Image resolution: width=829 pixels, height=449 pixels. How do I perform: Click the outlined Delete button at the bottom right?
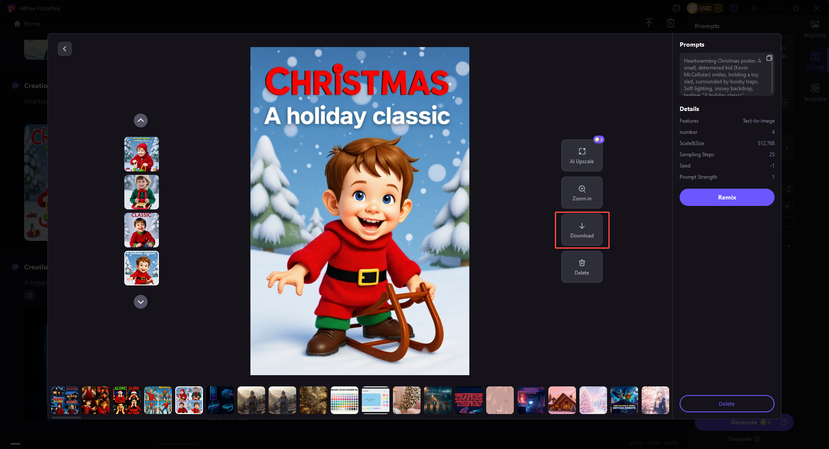tap(727, 404)
